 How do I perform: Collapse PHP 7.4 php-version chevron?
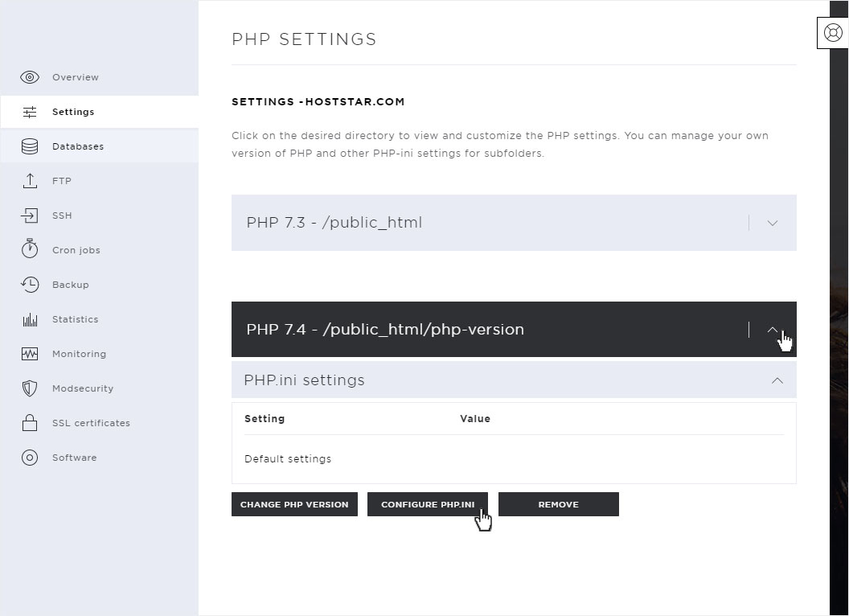click(x=773, y=330)
